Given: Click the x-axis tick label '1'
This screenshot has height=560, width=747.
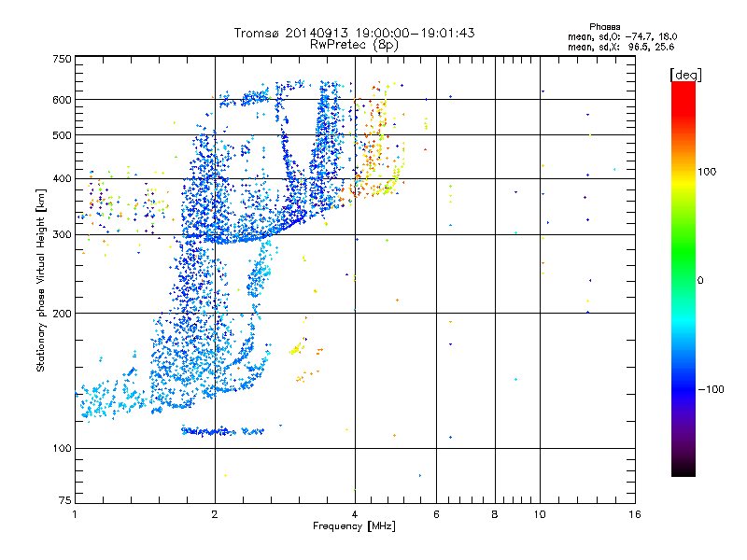Looking at the screenshot, I should point(75,514).
